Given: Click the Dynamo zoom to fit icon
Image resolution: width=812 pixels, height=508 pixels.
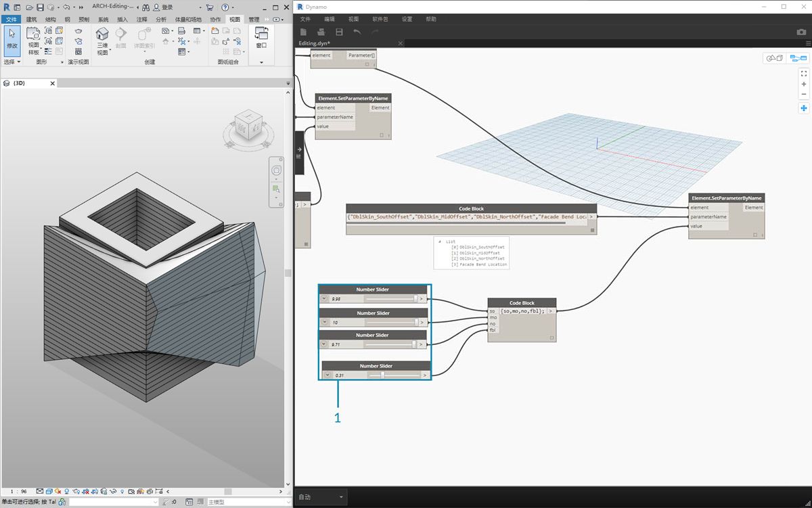Looking at the screenshot, I should tap(803, 73).
